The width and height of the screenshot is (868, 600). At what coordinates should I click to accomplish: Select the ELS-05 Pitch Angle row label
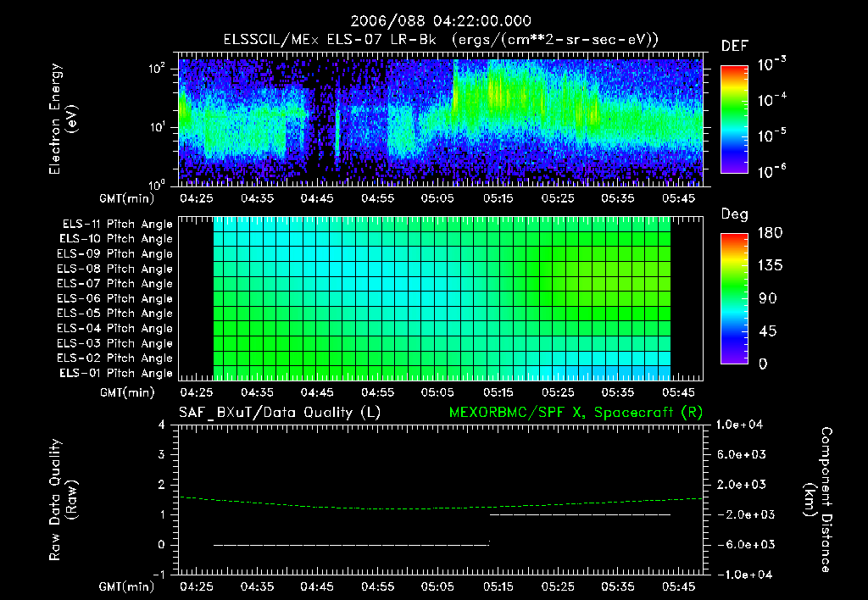click(115, 314)
